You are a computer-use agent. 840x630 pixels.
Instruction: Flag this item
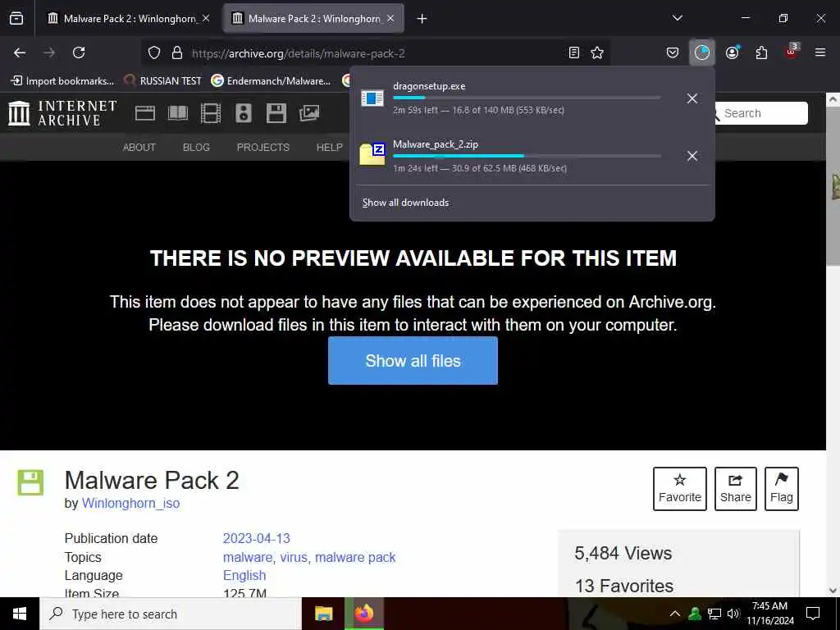tap(782, 489)
